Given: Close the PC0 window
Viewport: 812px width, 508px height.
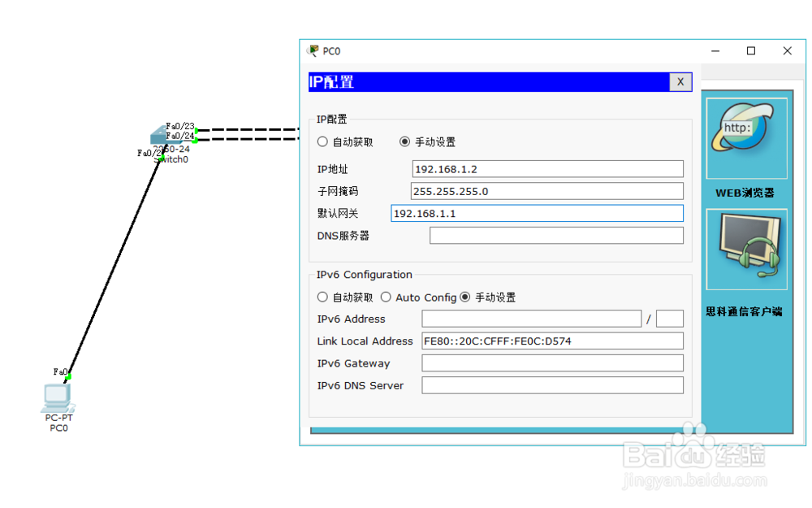Looking at the screenshot, I should click(787, 50).
